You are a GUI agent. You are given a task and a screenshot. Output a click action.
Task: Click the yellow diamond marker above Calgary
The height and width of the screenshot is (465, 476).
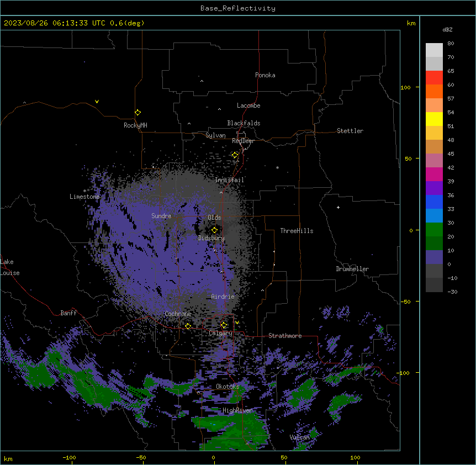pos(224,325)
